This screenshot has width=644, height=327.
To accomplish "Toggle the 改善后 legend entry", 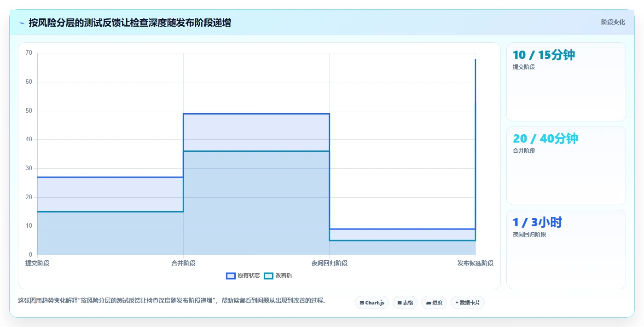I will [278, 275].
